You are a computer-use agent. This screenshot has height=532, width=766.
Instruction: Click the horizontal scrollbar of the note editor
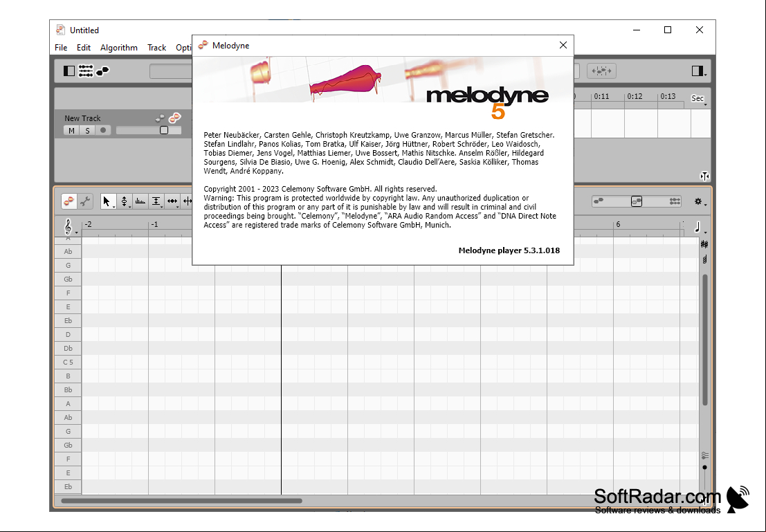pyautogui.click(x=181, y=501)
